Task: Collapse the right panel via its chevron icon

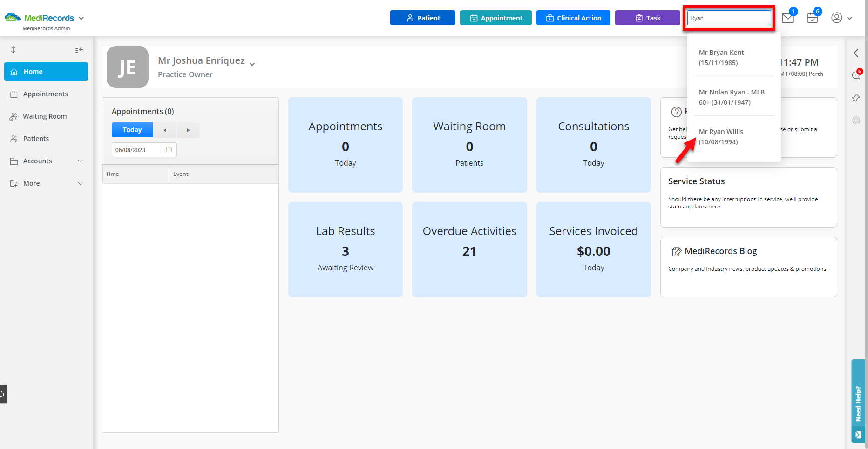Action: coord(856,53)
